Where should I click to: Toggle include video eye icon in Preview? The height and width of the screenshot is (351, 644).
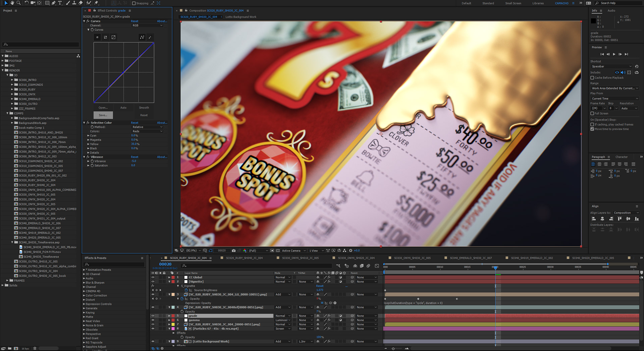click(x=617, y=72)
